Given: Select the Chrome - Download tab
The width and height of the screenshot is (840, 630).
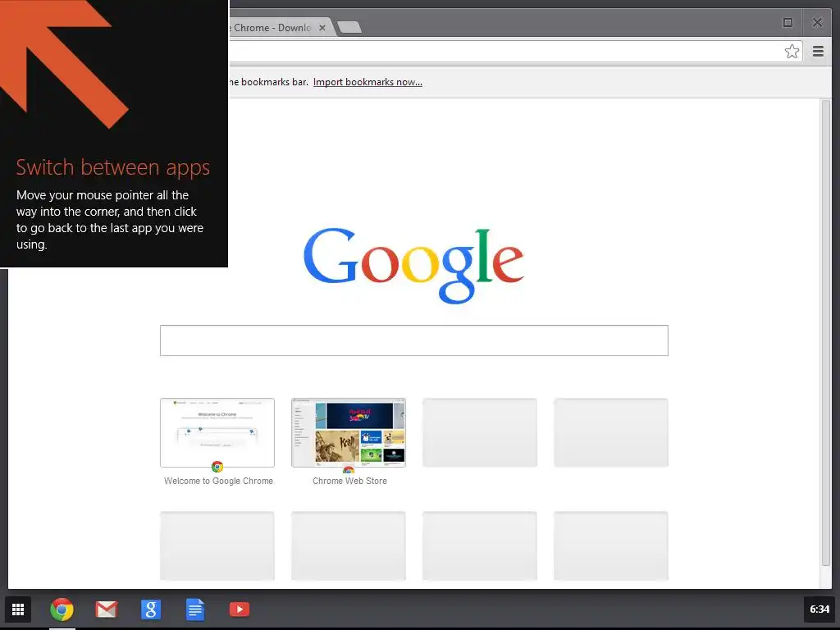Looking at the screenshot, I should point(279,27).
